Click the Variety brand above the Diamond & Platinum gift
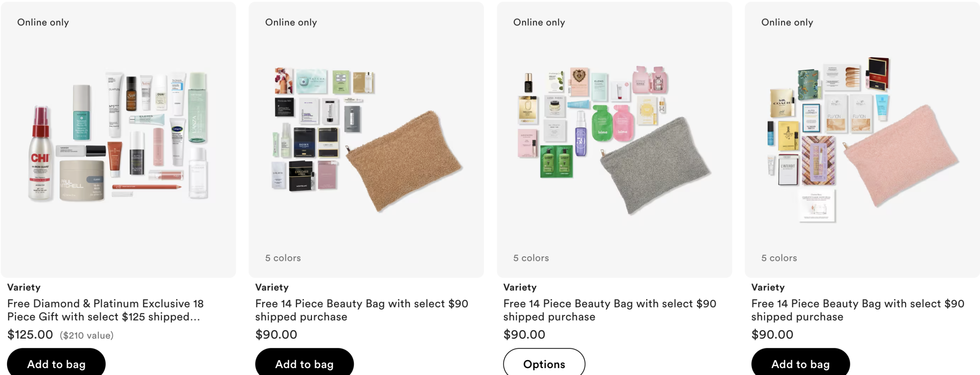This screenshot has height=375, width=980. tap(24, 287)
